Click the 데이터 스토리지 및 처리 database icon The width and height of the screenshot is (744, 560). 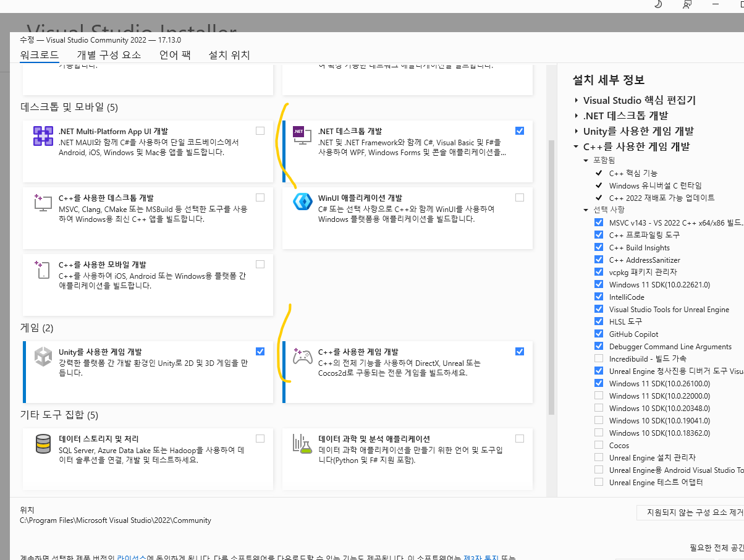coord(43,444)
